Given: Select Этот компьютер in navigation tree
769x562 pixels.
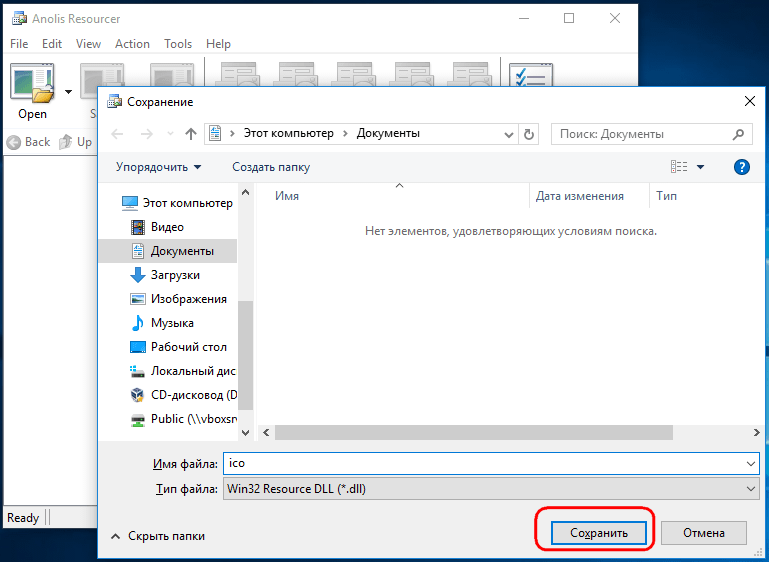Looking at the screenshot, I should click(x=177, y=203).
